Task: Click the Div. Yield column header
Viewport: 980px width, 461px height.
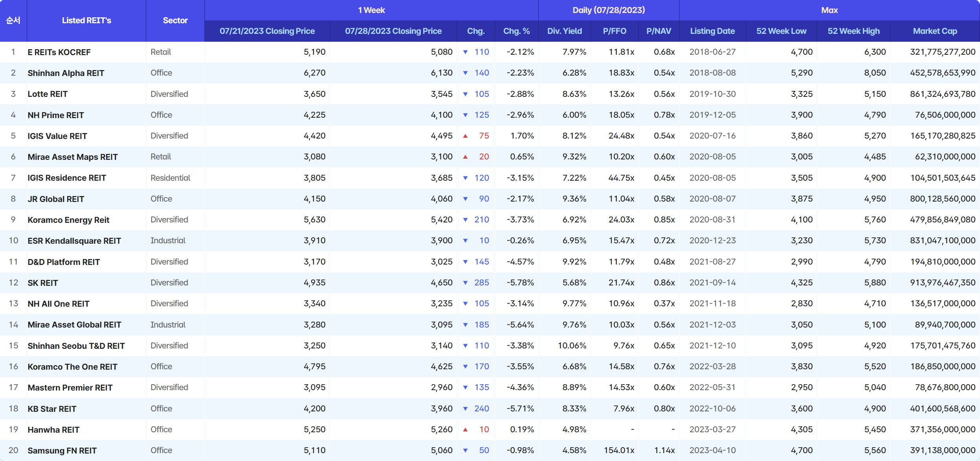Action: [564, 31]
